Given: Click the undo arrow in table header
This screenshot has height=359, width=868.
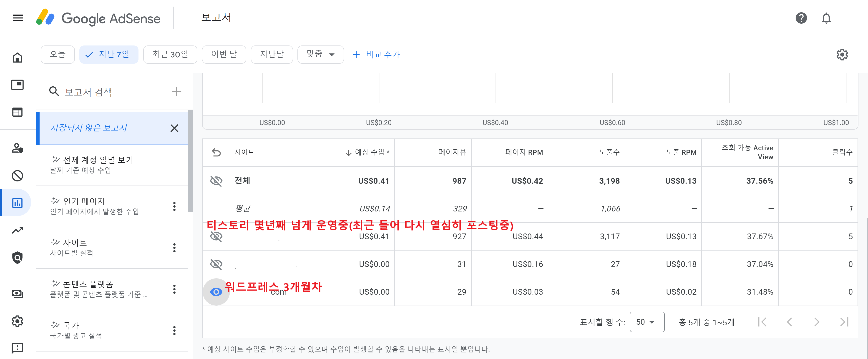Looking at the screenshot, I should coord(216,153).
